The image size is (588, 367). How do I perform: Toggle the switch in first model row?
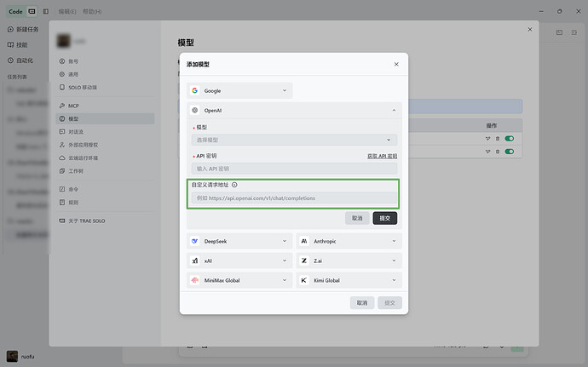click(x=510, y=138)
